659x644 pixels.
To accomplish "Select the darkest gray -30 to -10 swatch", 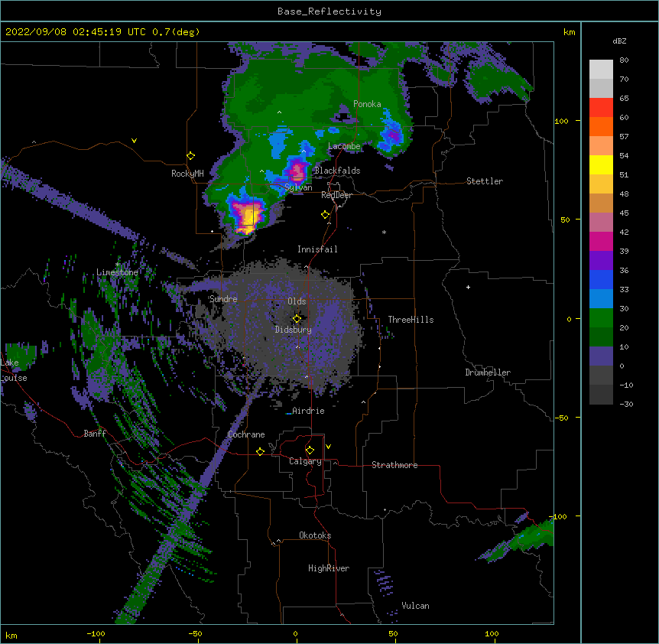I will (601, 395).
